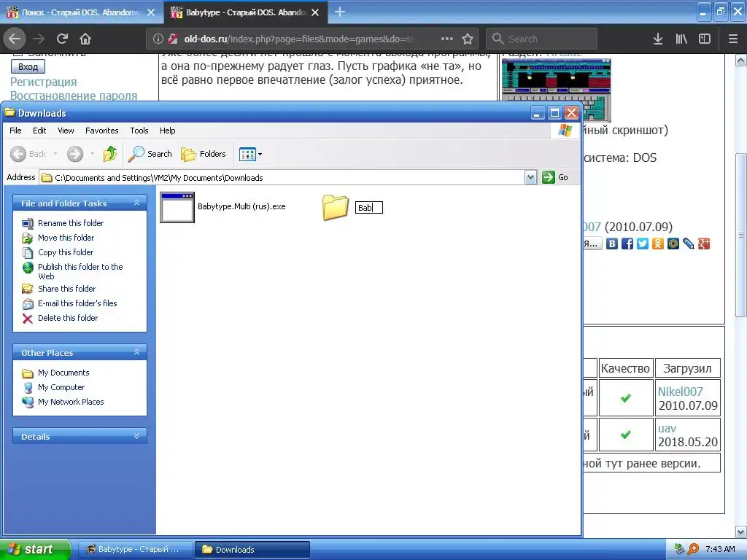Share the page via Facebook icon
Viewport: 747px width, 560px height.
pyautogui.click(x=627, y=244)
